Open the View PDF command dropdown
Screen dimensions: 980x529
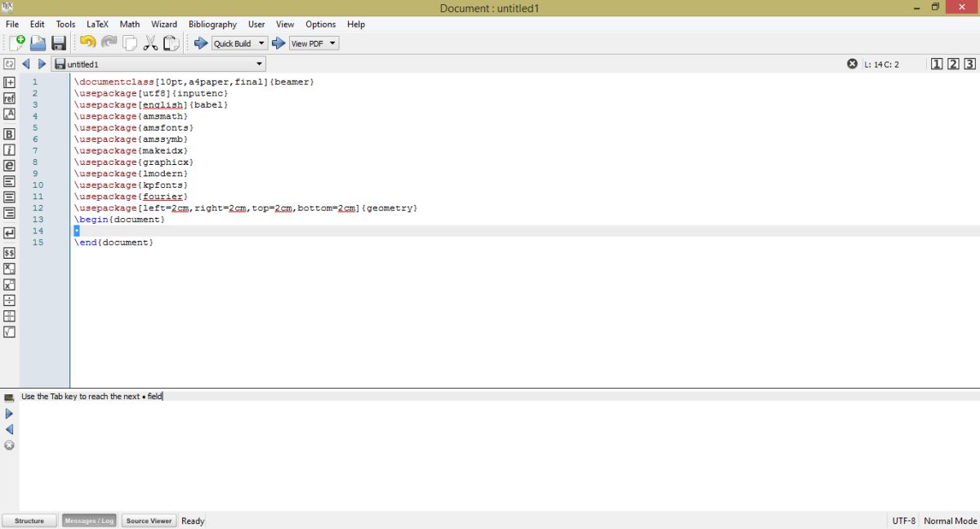click(314, 43)
